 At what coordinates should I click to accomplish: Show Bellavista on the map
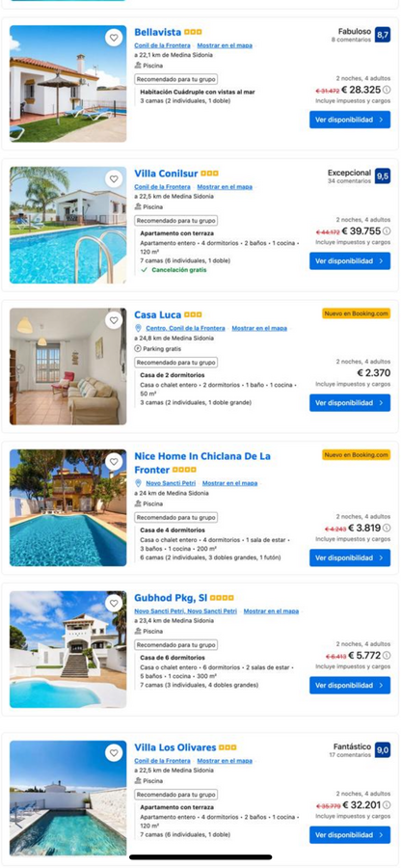pos(225,46)
